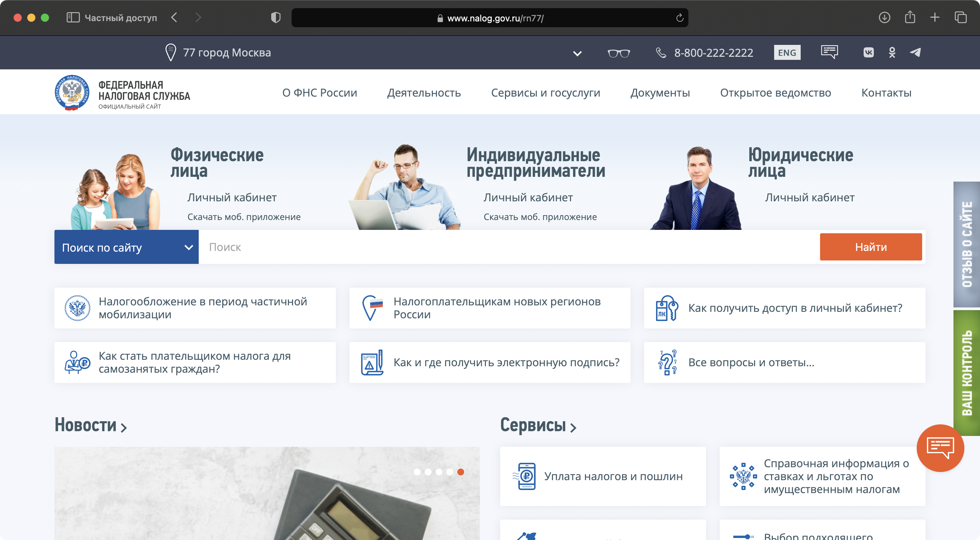Expand the region selector chevron
This screenshot has height=540, width=980.
click(x=577, y=54)
